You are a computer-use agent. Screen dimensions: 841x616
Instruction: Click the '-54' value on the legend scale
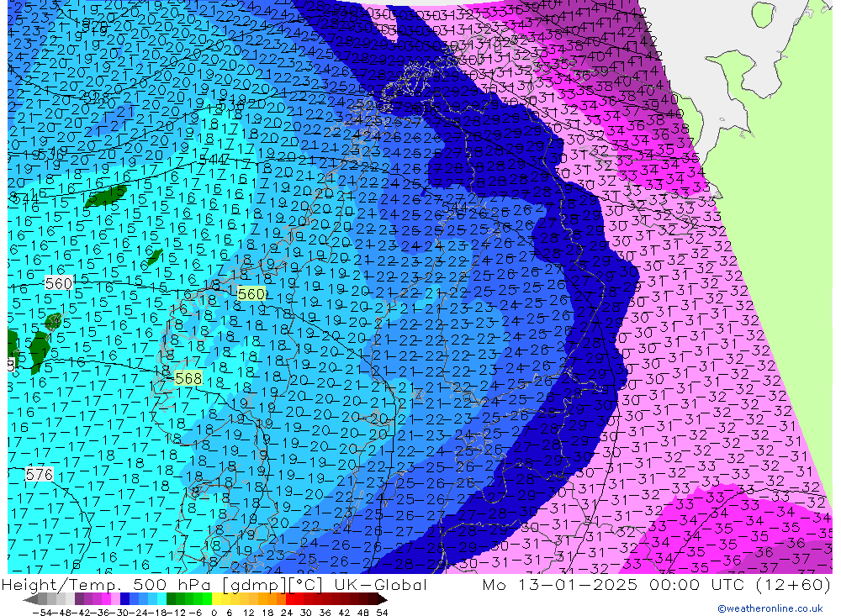[42, 613]
